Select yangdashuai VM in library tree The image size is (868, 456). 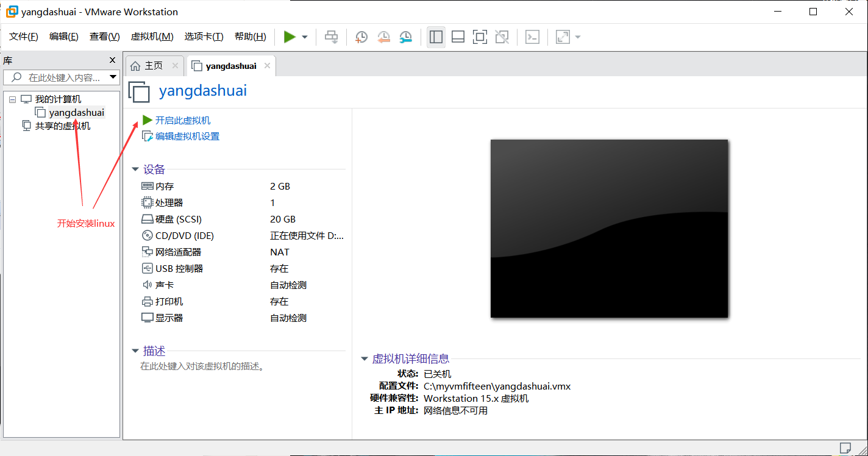coord(77,112)
